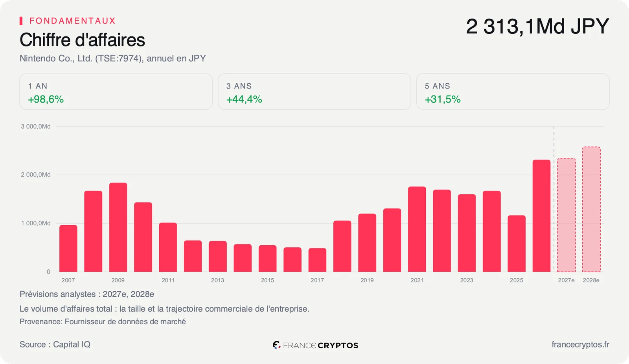Click the 2028e forecast dashed bar

591,210
